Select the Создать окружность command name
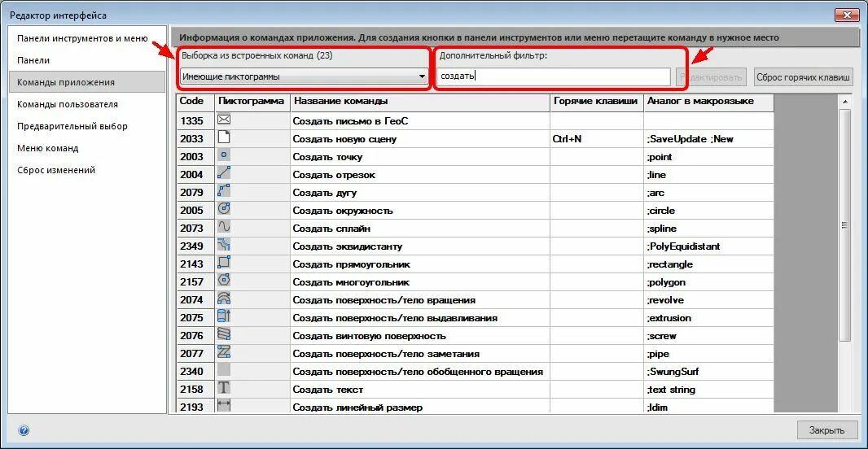Image resolution: width=868 pixels, height=449 pixels. tap(343, 211)
